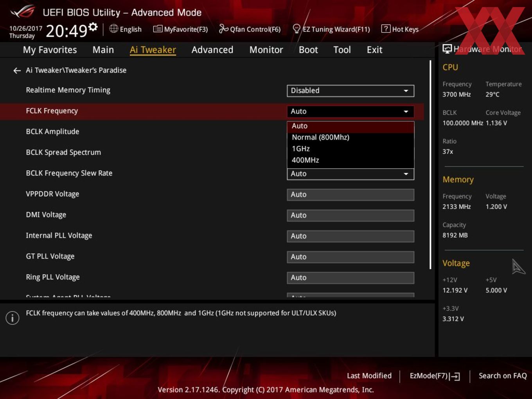Click the Hardware Monitor screen icon
532x399 pixels.
[x=447, y=49]
